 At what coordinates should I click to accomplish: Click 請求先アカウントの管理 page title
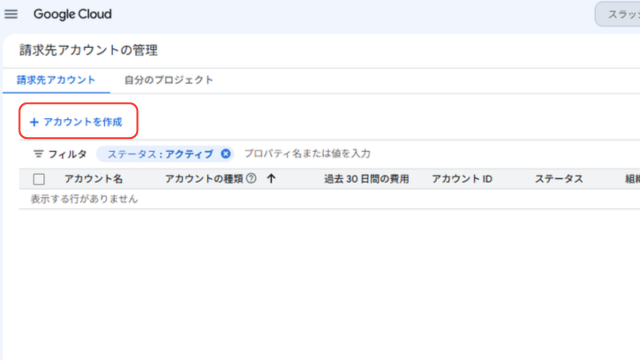[x=89, y=50]
